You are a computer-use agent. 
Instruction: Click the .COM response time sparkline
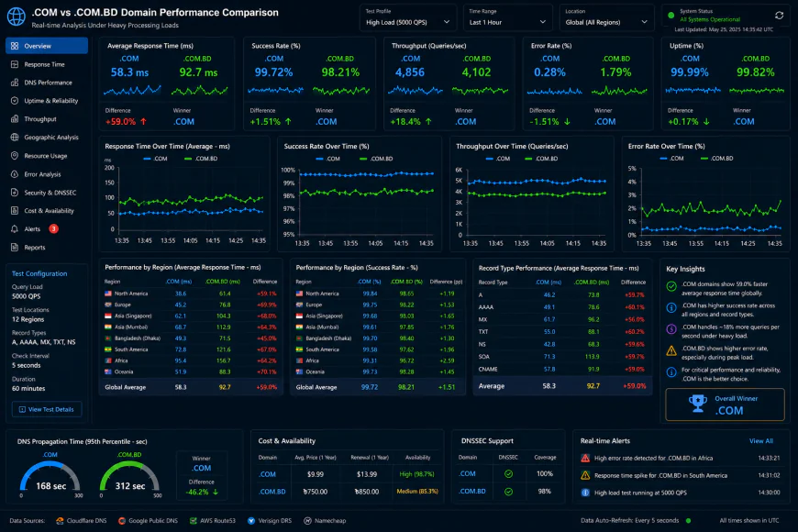[x=132, y=91]
